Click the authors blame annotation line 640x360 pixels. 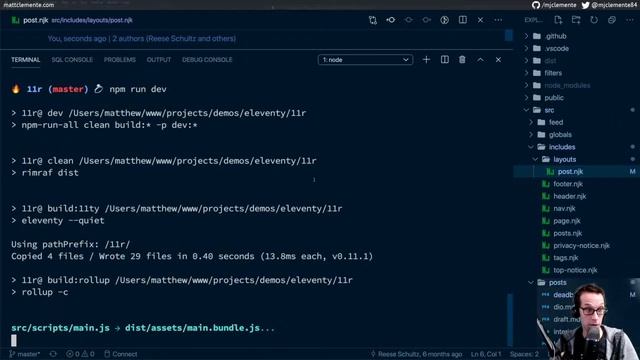(142, 39)
